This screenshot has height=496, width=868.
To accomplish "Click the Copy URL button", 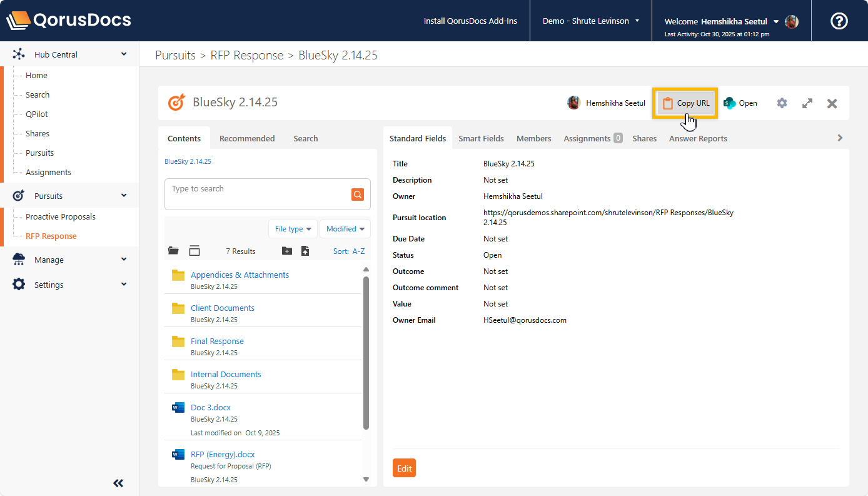I will click(x=685, y=103).
